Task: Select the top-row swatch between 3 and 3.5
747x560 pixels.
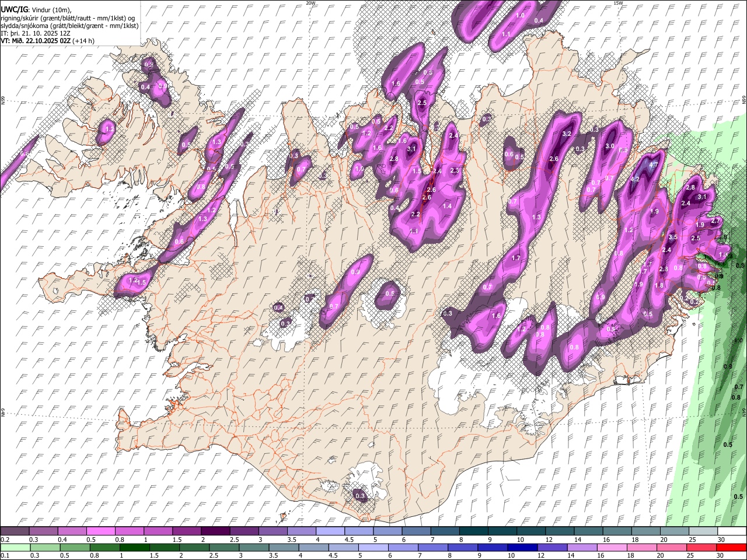Action: click(x=272, y=531)
